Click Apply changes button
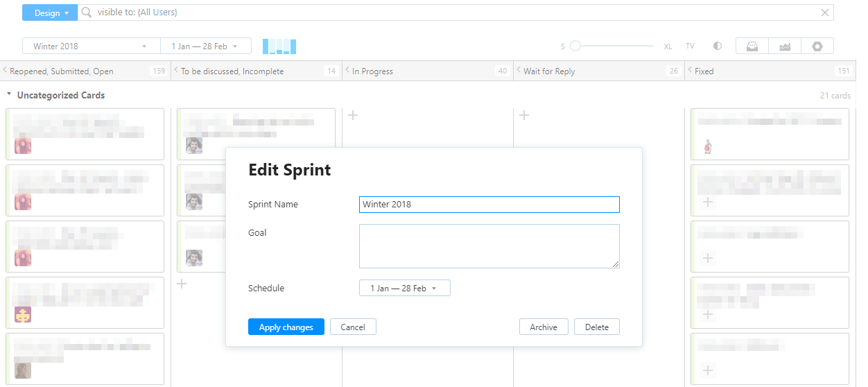The image size is (868, 387). [286, 327]
